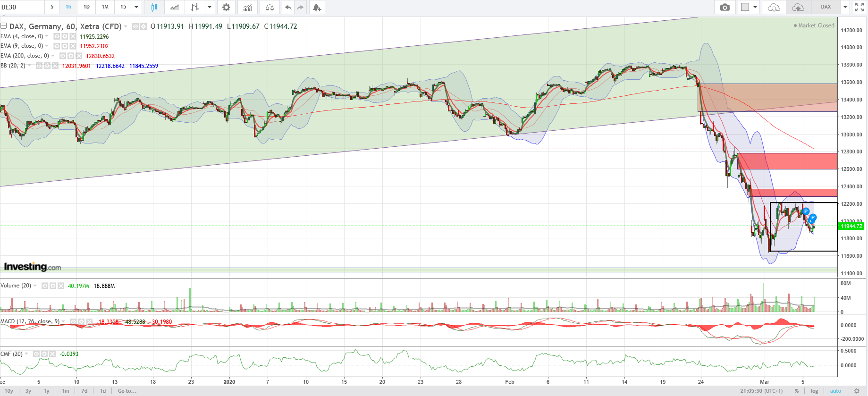Open DAX main series settings gear
This screenshot has width=868, height=396.
click(143, 26)
